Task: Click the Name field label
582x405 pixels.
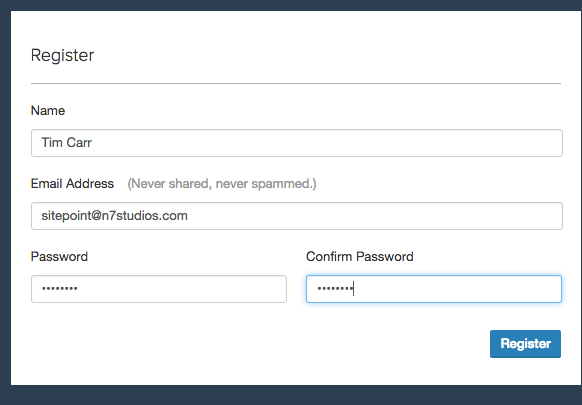Action: 48,111
